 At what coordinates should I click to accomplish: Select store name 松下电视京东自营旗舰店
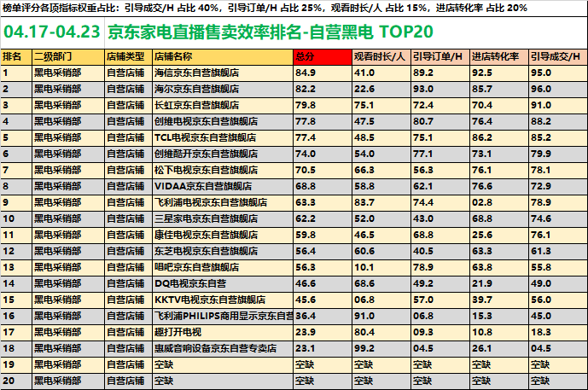(206, 170)
